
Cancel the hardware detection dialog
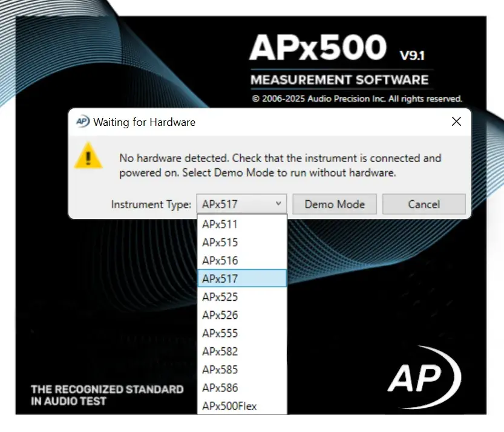424,204
